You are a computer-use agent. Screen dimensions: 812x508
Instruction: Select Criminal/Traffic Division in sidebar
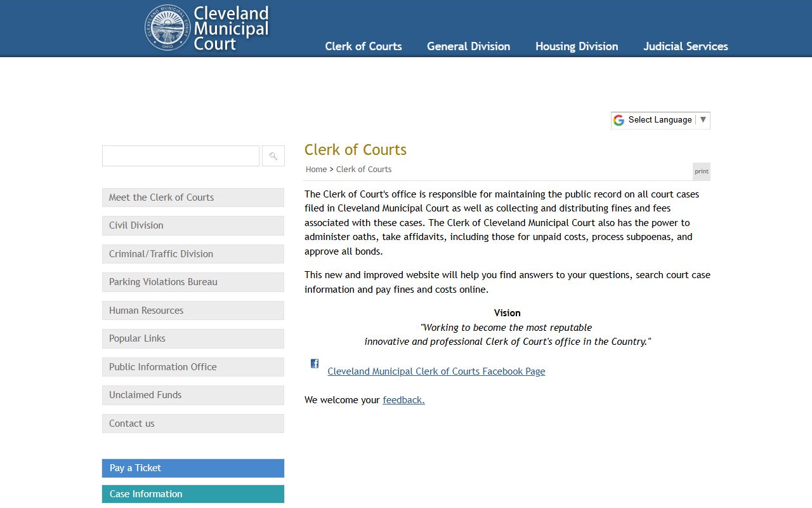193,254
